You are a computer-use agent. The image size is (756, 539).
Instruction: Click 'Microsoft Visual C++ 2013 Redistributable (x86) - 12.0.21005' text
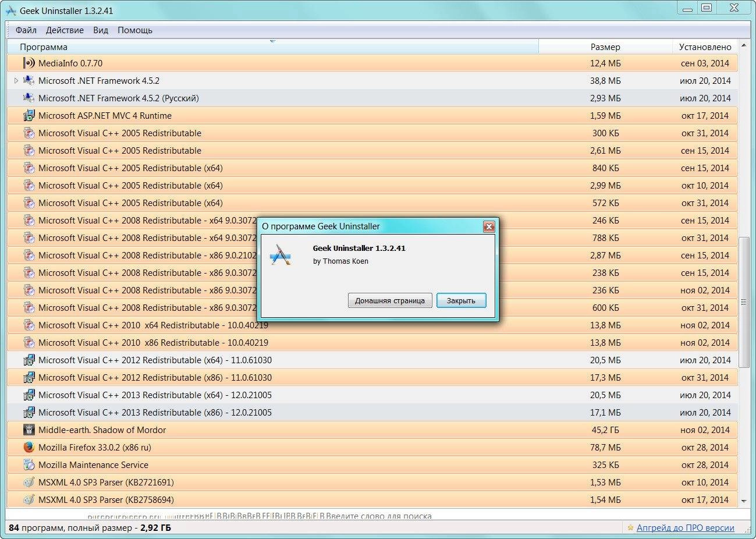coord(155,412)
